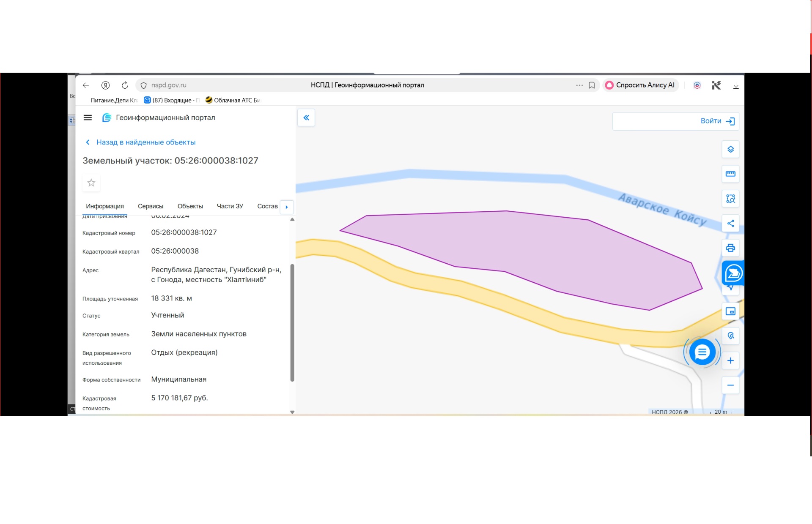The image size is (812, 524).
Task: Open the blue chat support bubble
Action: [x=702, y=352]
